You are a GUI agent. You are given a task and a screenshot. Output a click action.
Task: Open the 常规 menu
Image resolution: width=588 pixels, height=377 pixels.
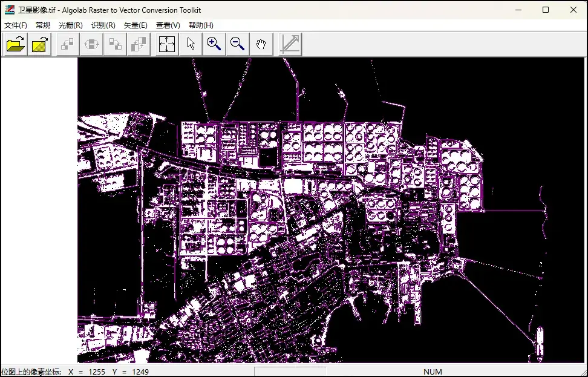coord(43,25)
